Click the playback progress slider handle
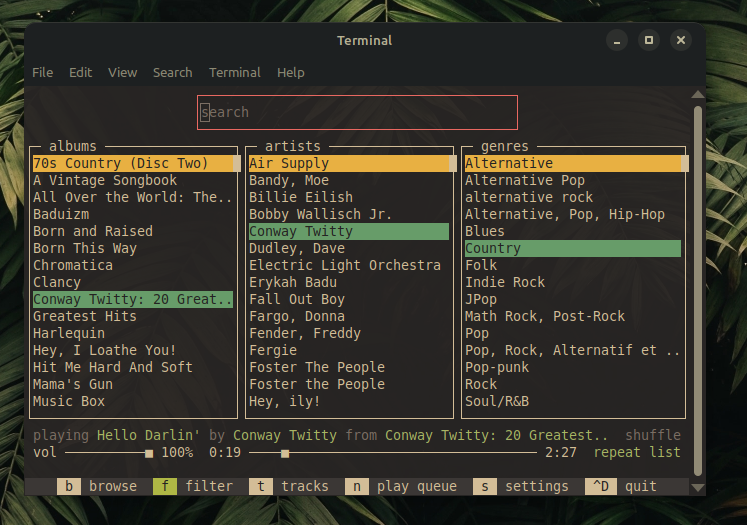 click(x=285, y=453)
